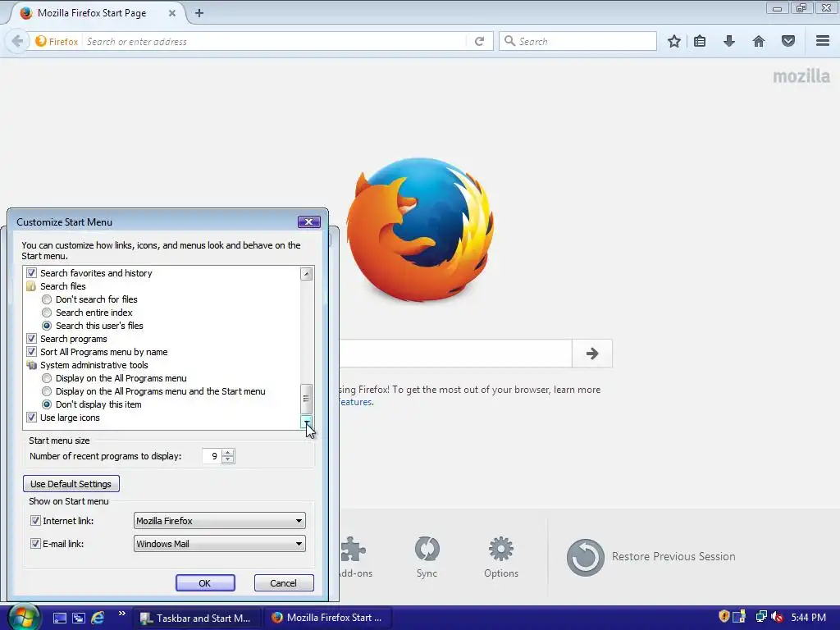Toggle Sort All Programs menu by name
The image size is (840, 630).
[x=32, y=352]
